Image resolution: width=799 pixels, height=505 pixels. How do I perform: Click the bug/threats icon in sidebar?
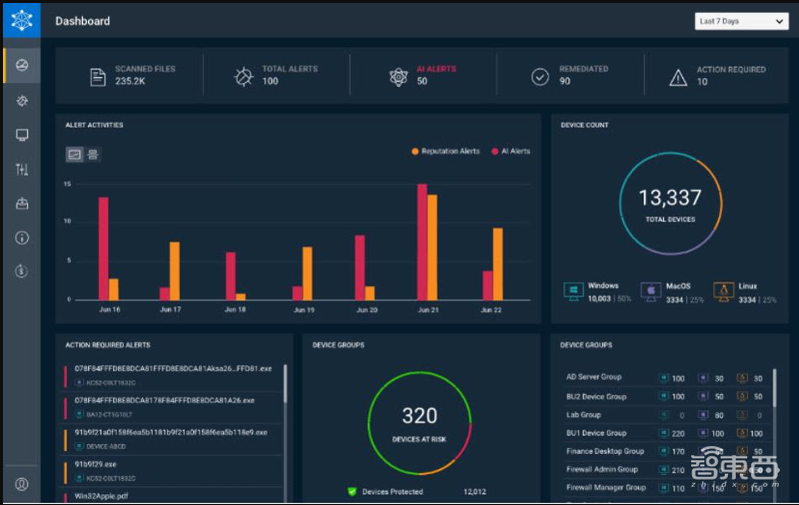[x=22, y=100]
